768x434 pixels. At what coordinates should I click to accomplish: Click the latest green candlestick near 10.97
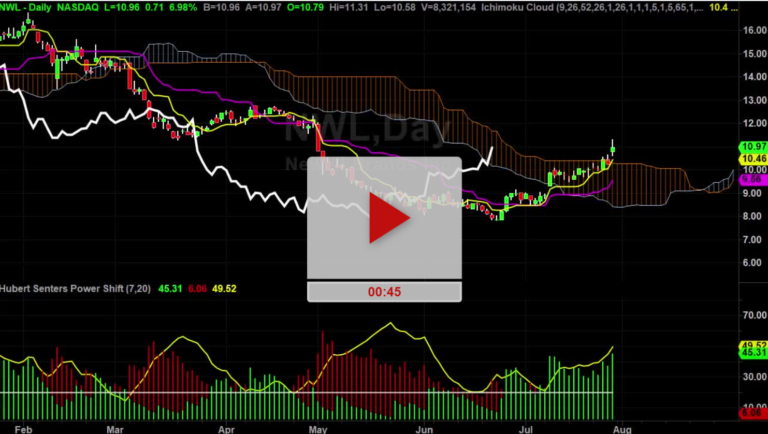612,149
